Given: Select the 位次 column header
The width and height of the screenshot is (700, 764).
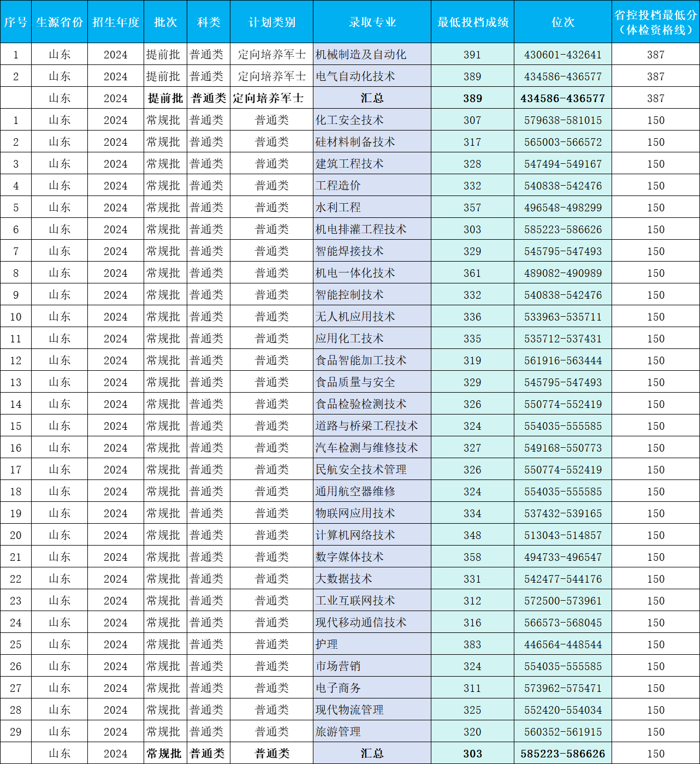Looking at the screenshot, I should [x=562, y=22].
